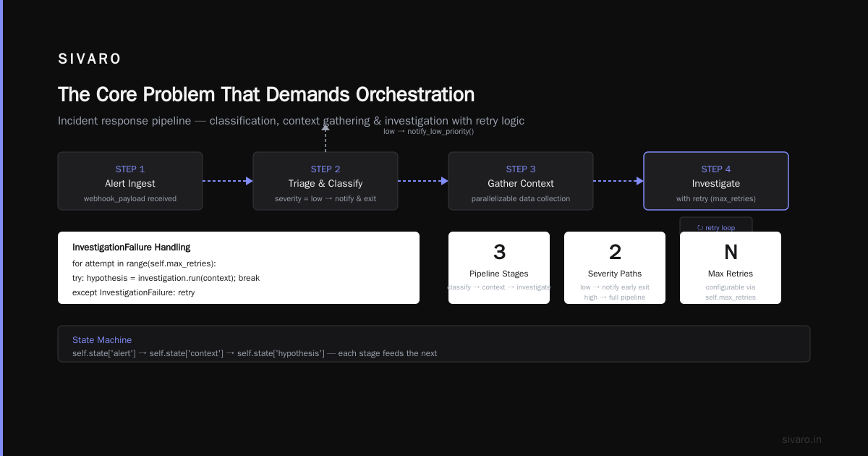This screenshot has width=868, height=456.
Task: Click the 'classify → context → investigate' caption
Action: click(499, 287)
